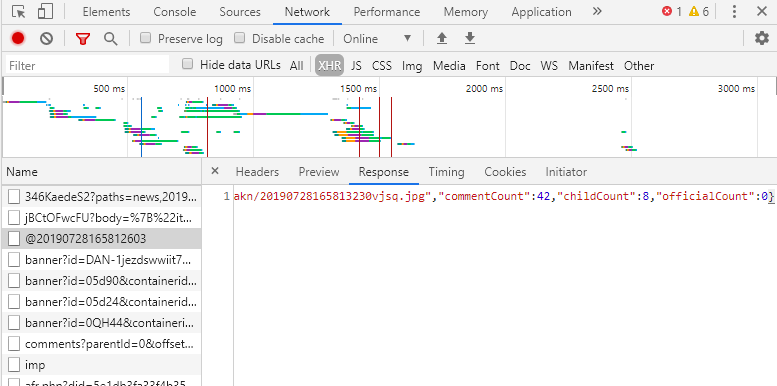This screenshot has height=386, width=777.
Task: Click into the Filter text field
Action: [88, 65]
